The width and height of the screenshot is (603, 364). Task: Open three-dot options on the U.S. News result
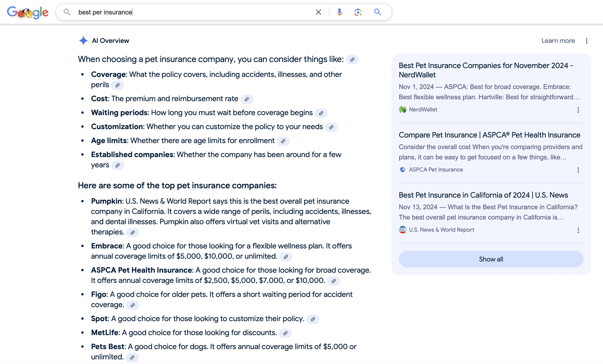click(x=578, y=230)
